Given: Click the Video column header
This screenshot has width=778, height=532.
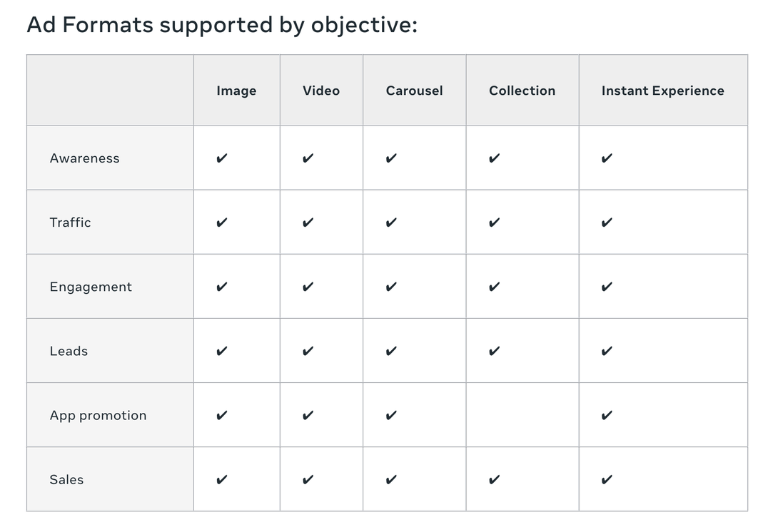Looking at the screenshot, I should pos(321,91).
